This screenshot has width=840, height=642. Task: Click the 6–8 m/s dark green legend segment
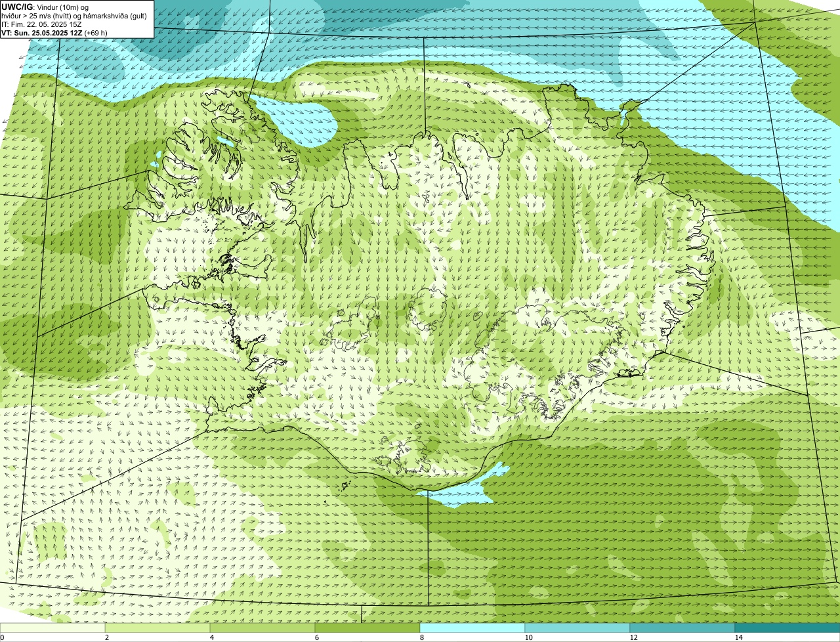(x=367, y=628)
